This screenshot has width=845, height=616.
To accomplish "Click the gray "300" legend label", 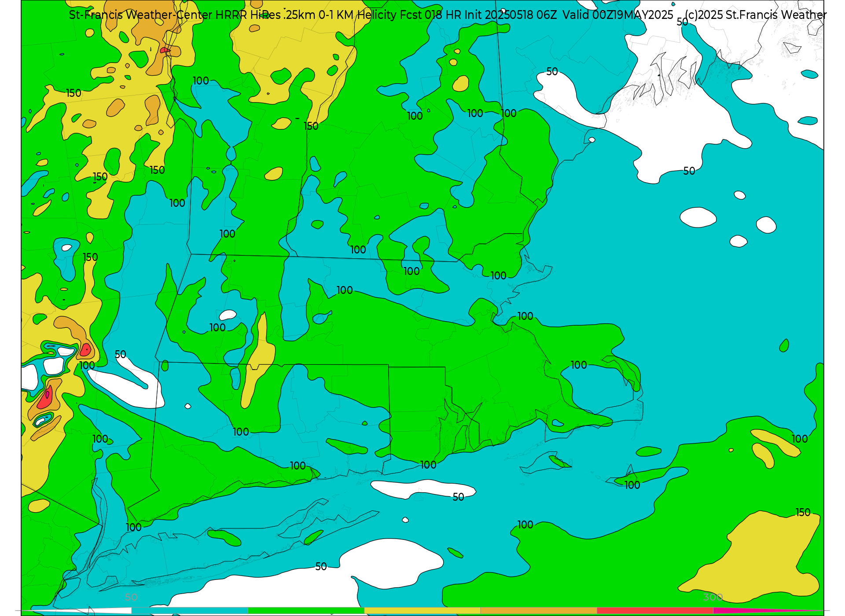I will (713, 598).
